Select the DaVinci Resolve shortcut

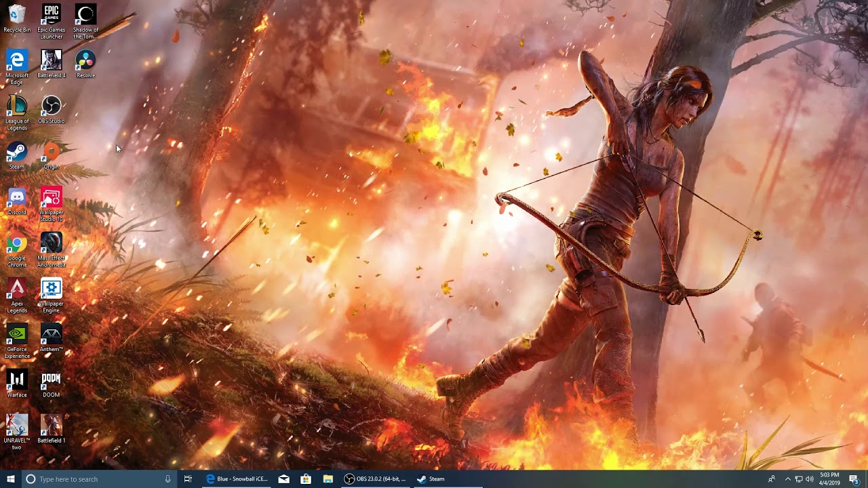(85, 64)
